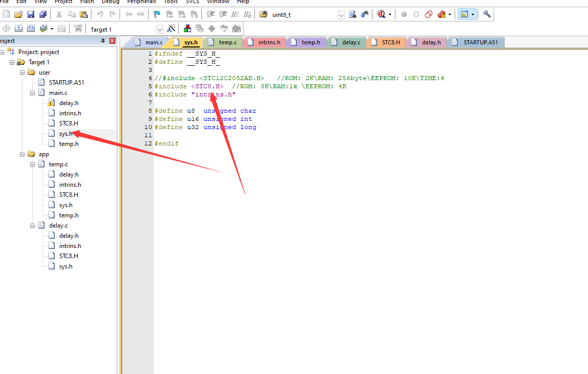The height and width of the screenshot is (374, 588).
Task: Switch to the intrins.h editor tab
Action: 265,42
